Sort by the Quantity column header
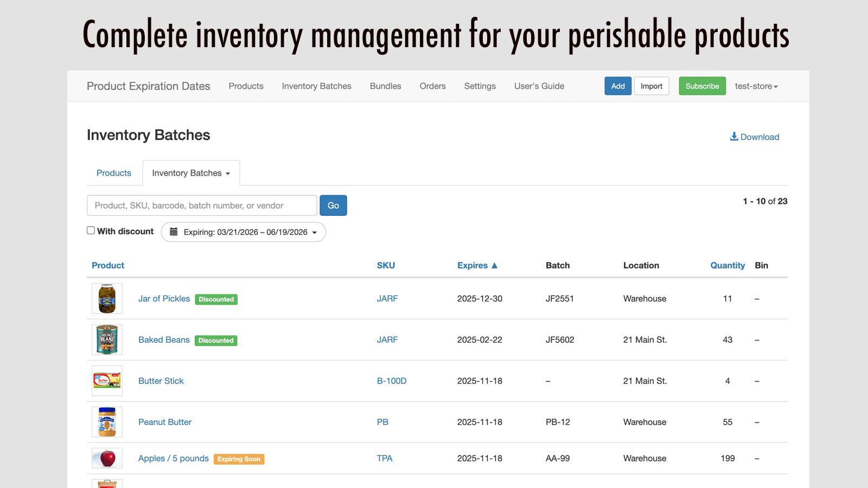Image resolution: width=868 pixels, height=488 pixels. click(727, 265)
